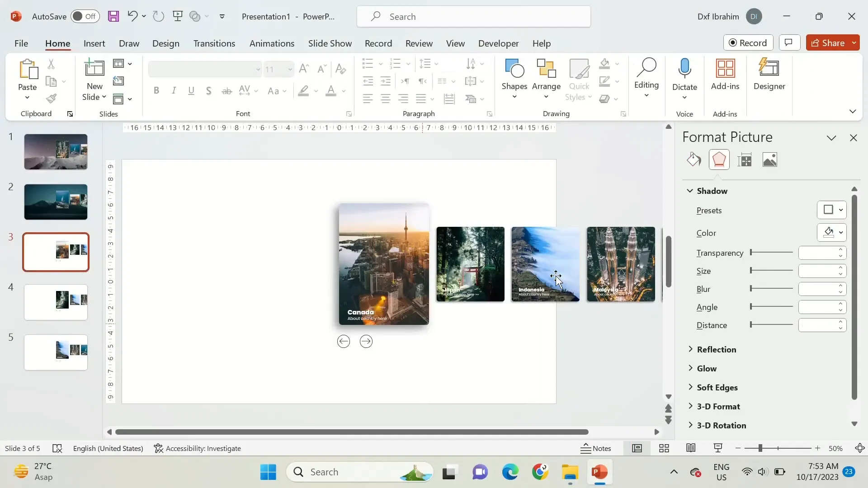Click the Blur value field
Screen dimensions: 868x488
click(x=817, y=289)
